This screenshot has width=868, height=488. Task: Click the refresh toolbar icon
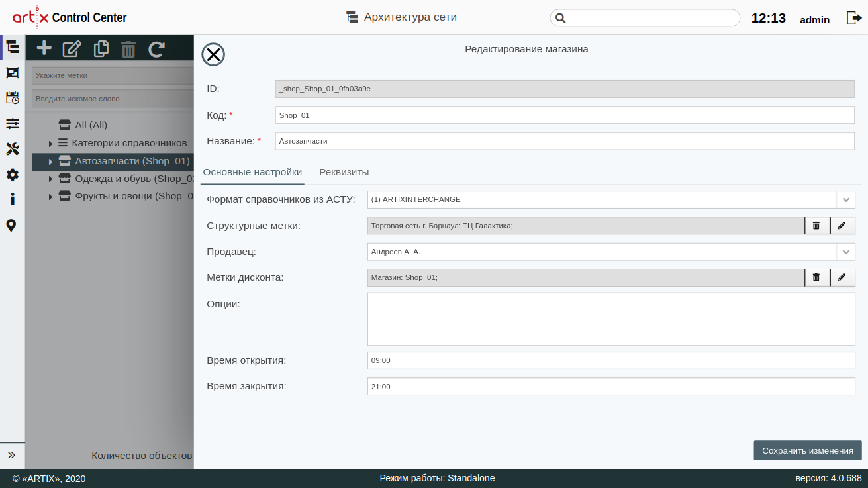click(157, 48)
